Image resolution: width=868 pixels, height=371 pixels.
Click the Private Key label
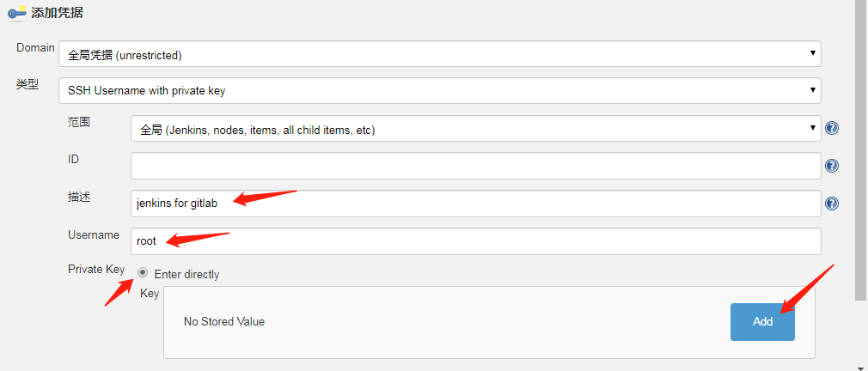pyautogui.click(x=96, y=270)
